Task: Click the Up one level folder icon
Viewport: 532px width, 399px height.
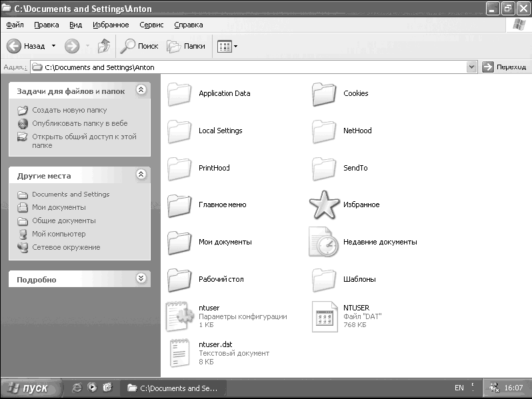Action: (x=104, y=46)
